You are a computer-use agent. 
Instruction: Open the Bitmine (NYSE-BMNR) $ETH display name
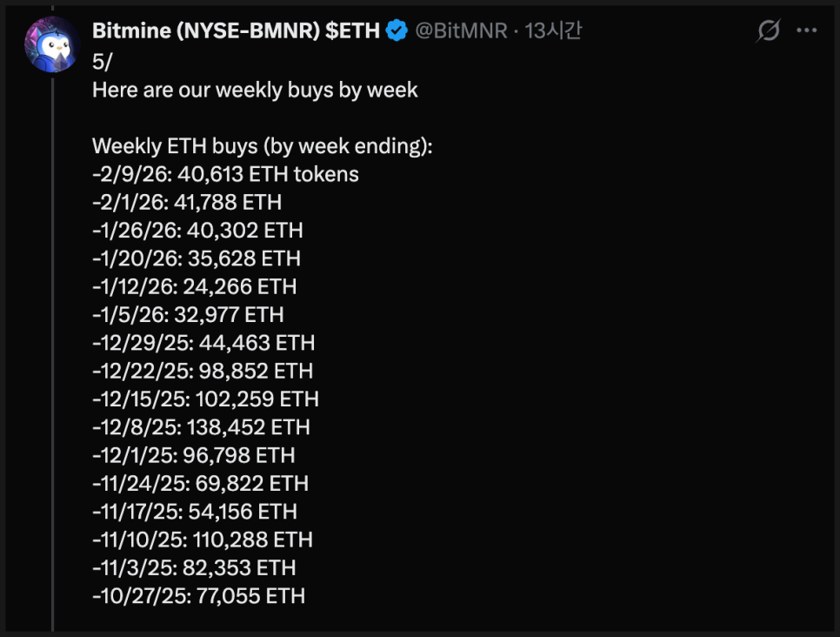(236, 31)
